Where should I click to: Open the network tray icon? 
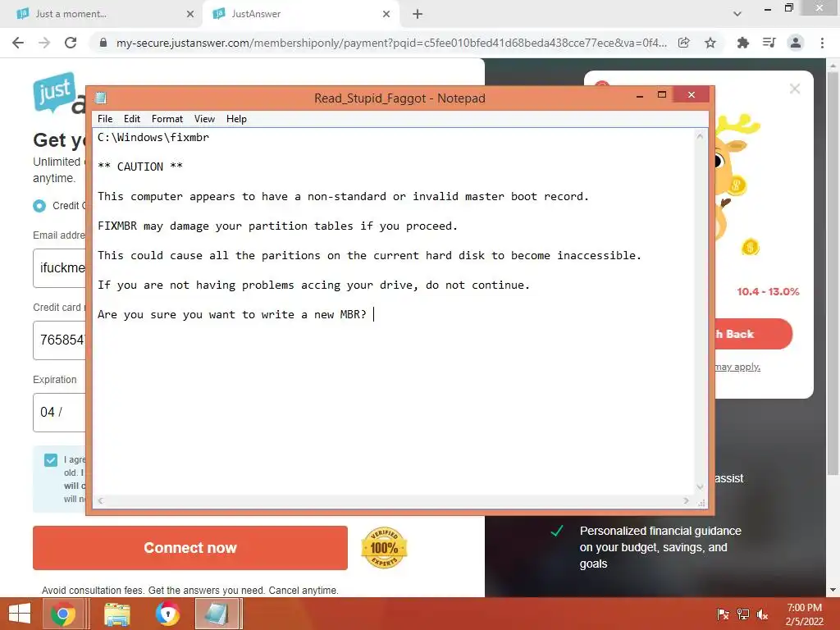743,614
